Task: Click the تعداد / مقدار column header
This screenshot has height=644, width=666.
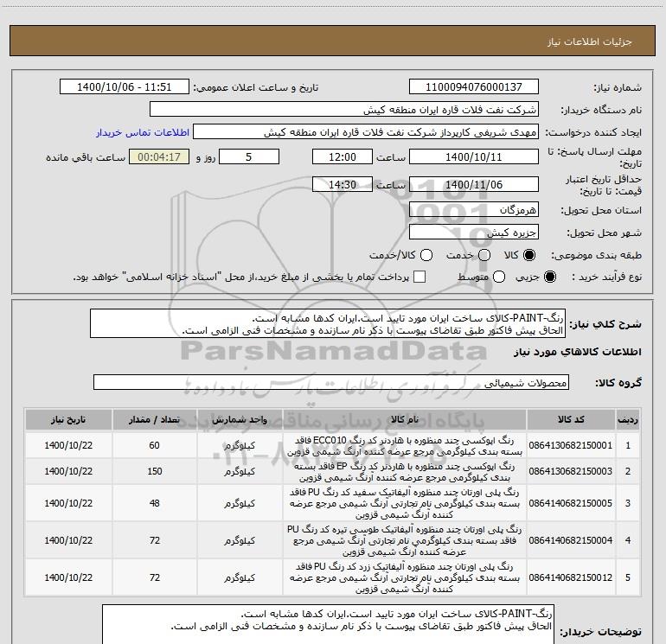Action: (155, 420)
